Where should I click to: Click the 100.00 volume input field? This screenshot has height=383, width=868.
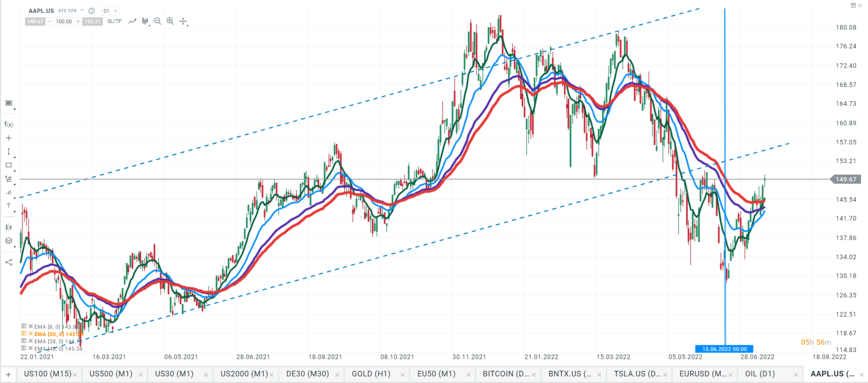64,21
